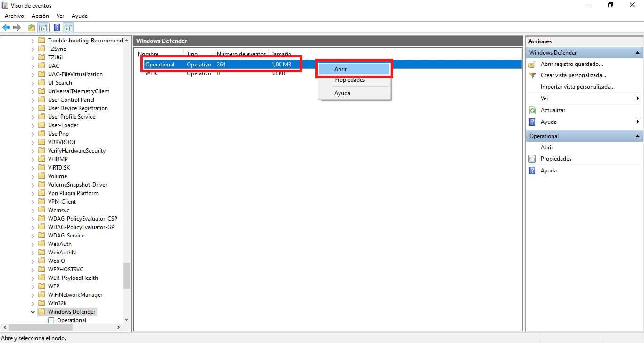Viewport: 644px width, 343px height.
Task: Open the Ver submenu arrow in Acciones
Action: coord(638,98)
